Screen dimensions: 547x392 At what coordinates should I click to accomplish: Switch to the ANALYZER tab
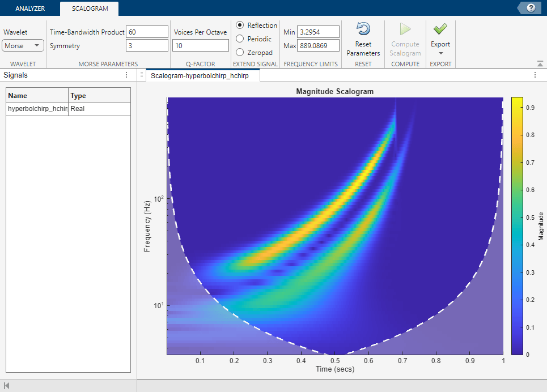30,8
